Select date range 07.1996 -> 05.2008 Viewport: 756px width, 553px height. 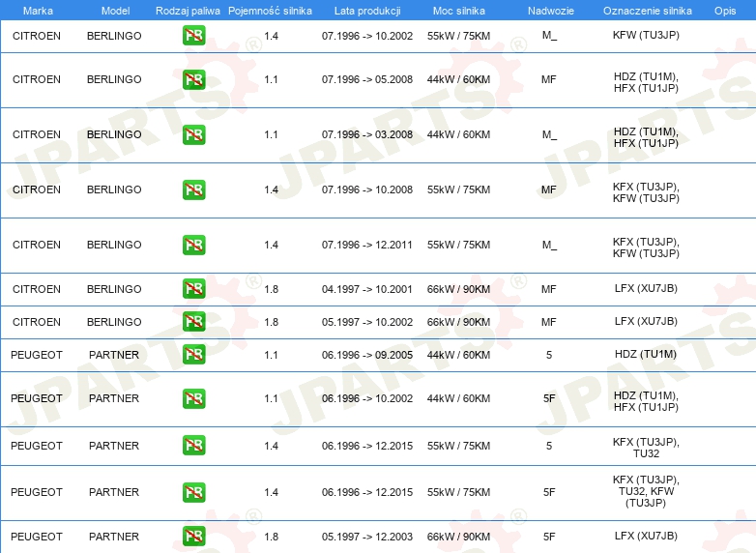click(x=367, y=79)
